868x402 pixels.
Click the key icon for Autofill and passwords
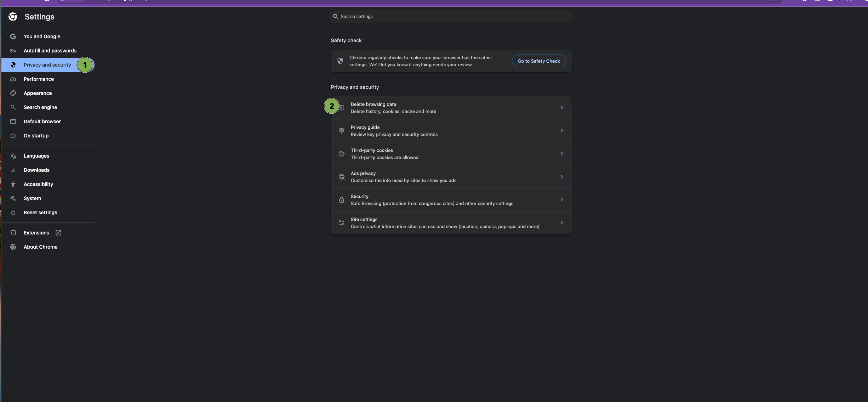[13, 51]
